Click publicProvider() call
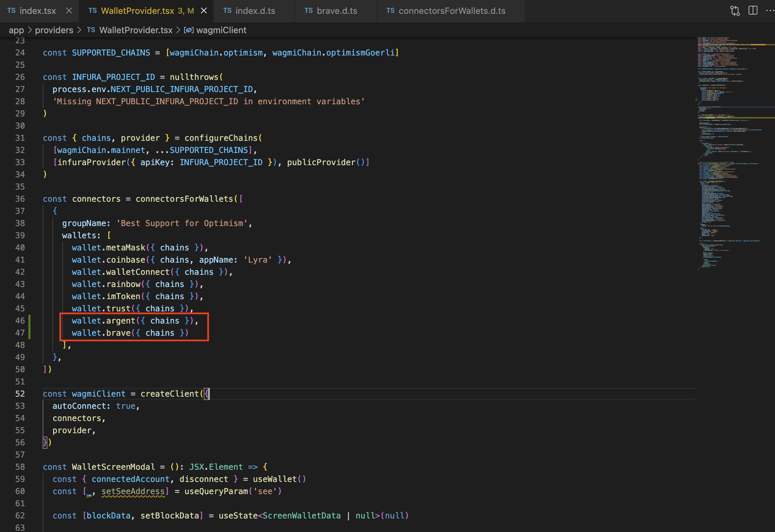775x532 pixels. point(326,162)
